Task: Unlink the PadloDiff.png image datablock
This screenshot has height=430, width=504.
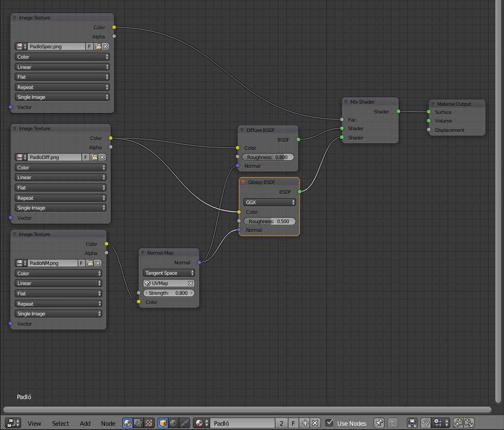Action: point(102,157)
